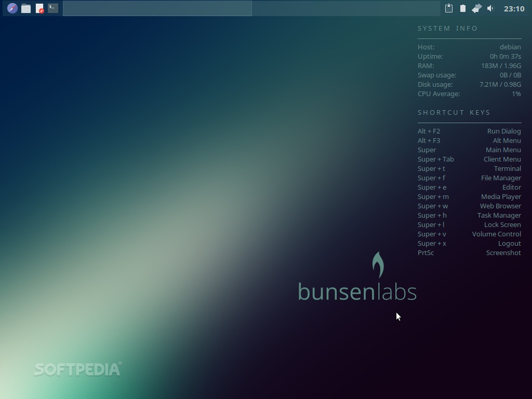Click the battery status tray icon
532x399 pixels.
tap(462, 8)
